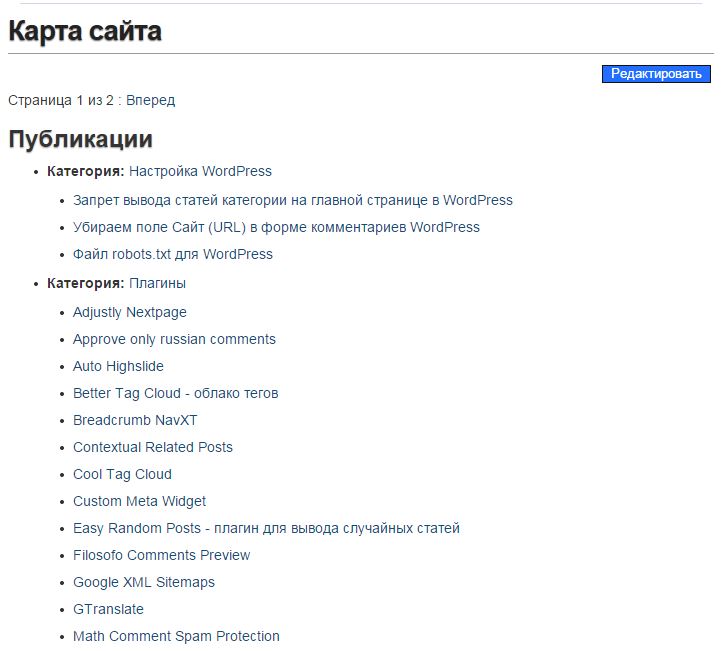Open the Auto Highslide article
Screen dimensions: 723x651
tap(118, 366)
